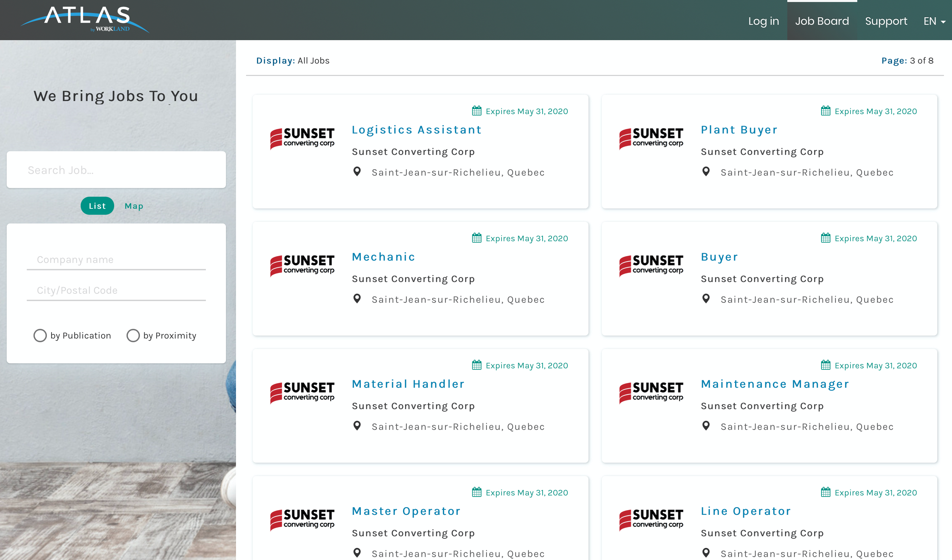Click Sunset logo on Master Operator card
952x560 pixels.
tap(302, 520)
